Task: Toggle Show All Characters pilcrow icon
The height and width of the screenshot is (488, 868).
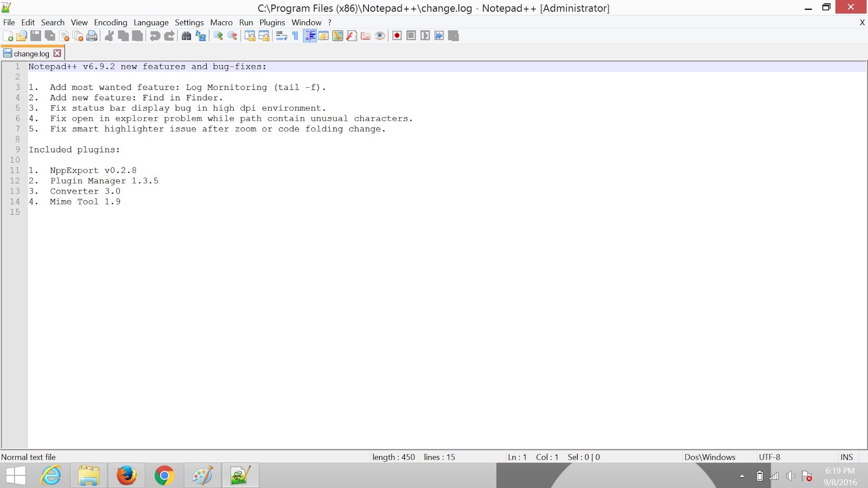Action: tap(295, 36)
